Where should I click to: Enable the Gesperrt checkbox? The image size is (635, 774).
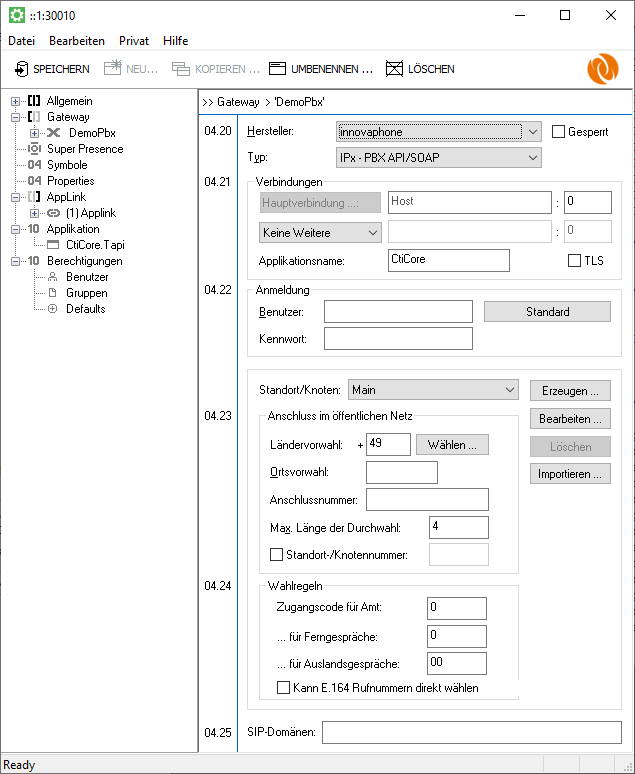click(559, 132)
